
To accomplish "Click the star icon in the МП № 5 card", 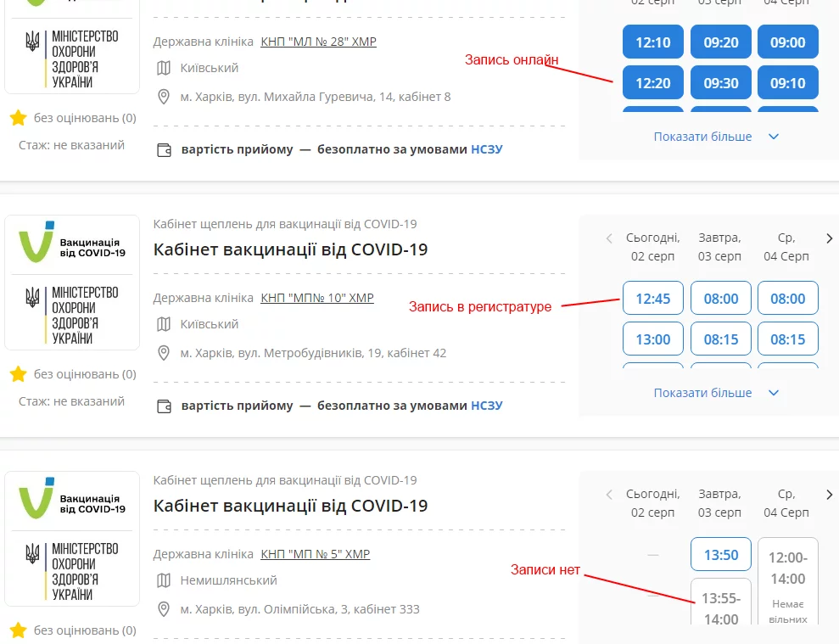I will click(18, 630).
